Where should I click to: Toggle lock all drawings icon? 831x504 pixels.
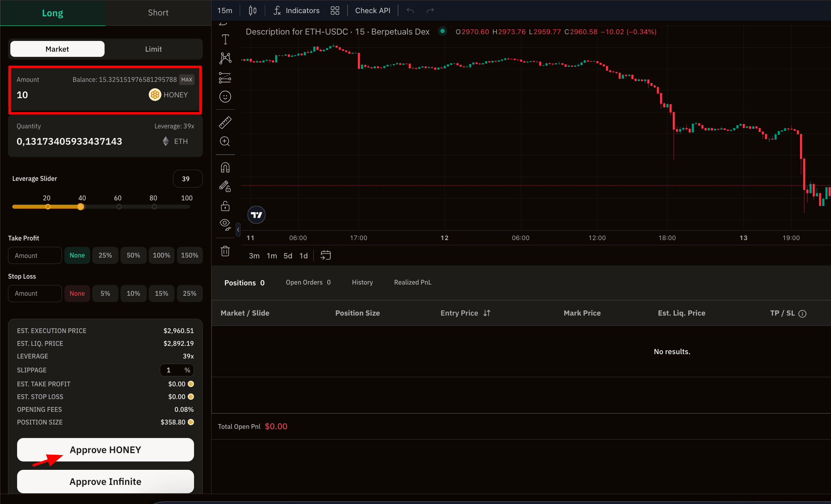click(x=225, y=206)
